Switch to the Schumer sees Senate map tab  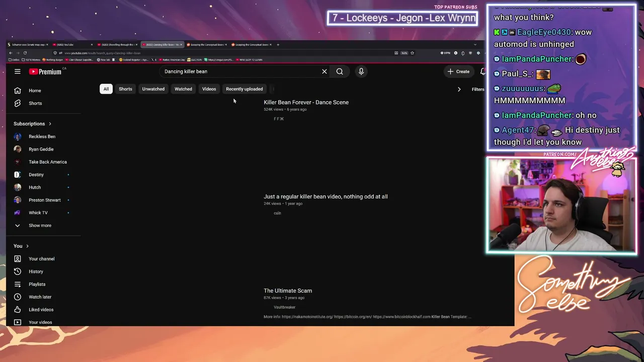28,44
